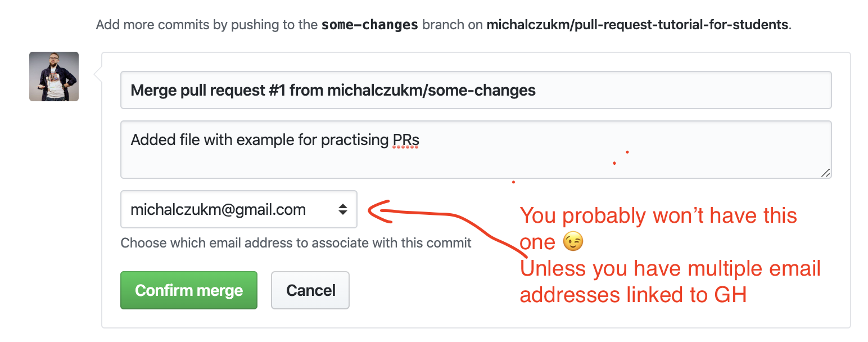Focus the commit description text area

point(476,150)
